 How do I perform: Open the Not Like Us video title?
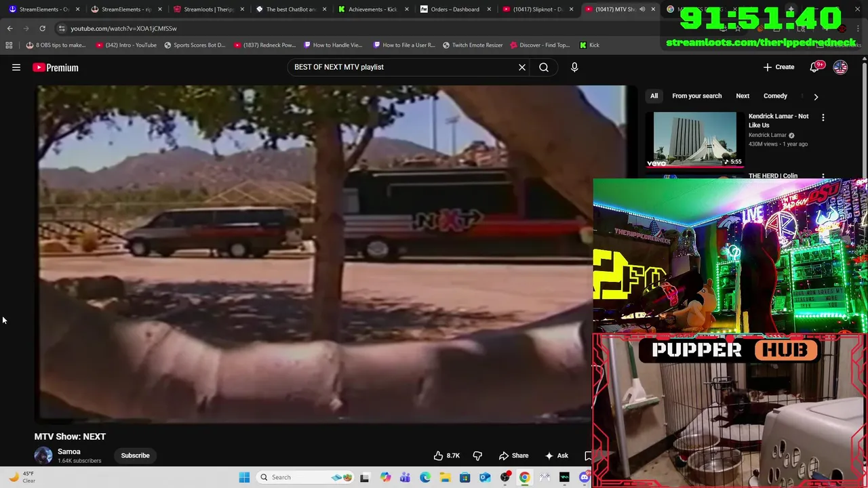(x=778, y=121)
